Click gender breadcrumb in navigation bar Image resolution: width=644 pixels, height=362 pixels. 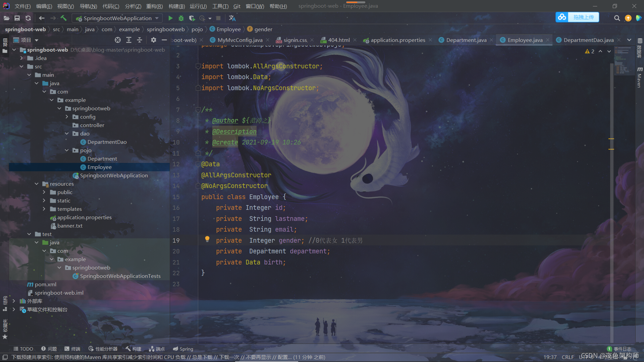click(x=260, y=29)
